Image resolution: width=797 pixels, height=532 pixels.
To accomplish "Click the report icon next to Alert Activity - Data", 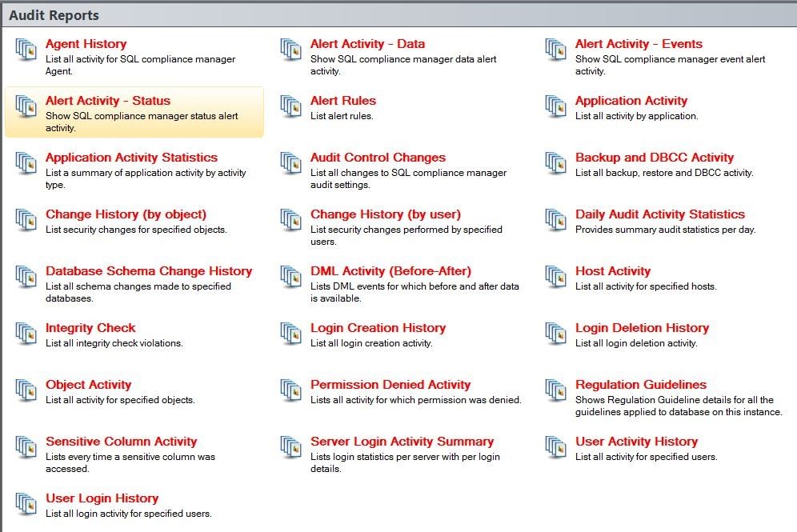I will pyautogui.click(x=290, y=50).
